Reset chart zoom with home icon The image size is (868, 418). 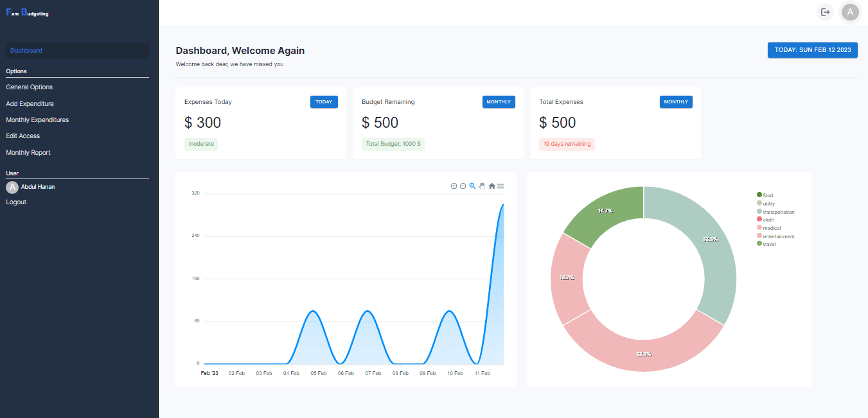coord(492,186)
